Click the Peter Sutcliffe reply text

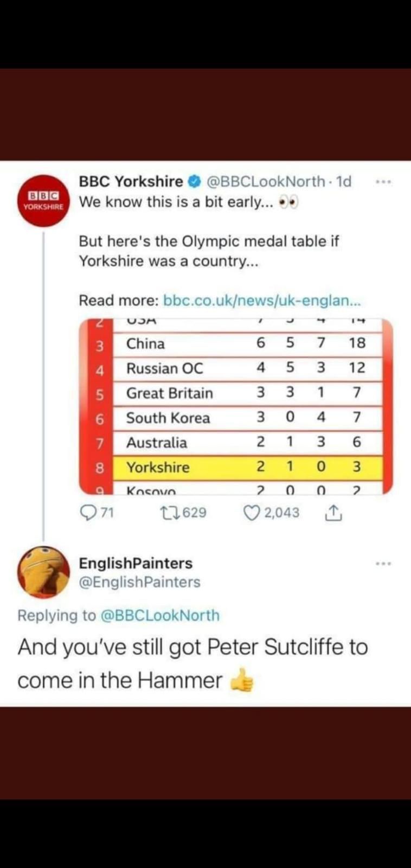(192, 647)
